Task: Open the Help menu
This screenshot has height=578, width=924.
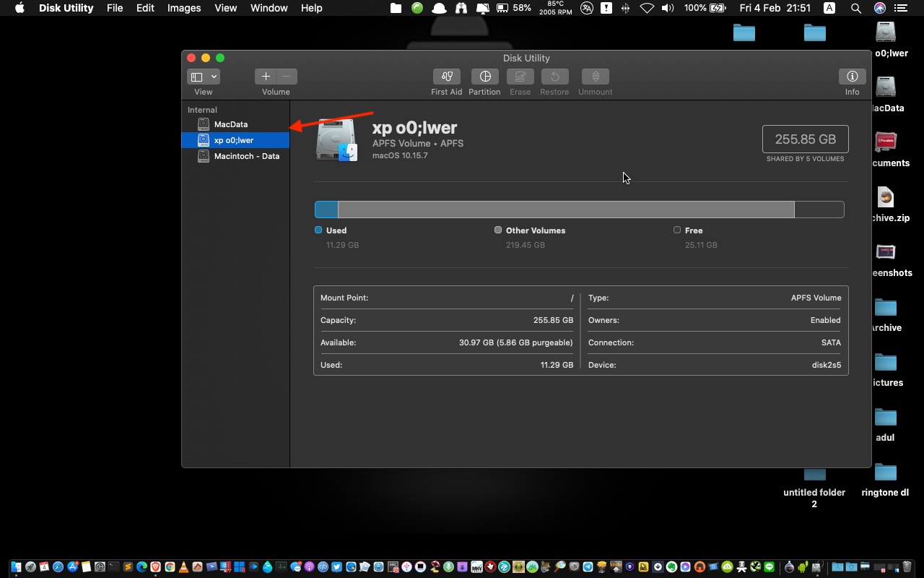Action: click(312, 8)
